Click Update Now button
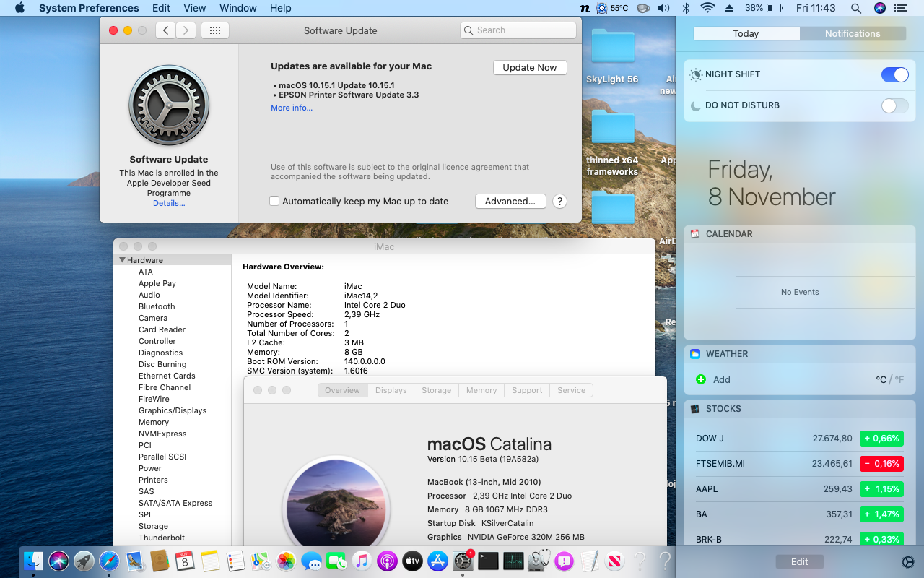924x578 pixels. click(x=530, y=67)
